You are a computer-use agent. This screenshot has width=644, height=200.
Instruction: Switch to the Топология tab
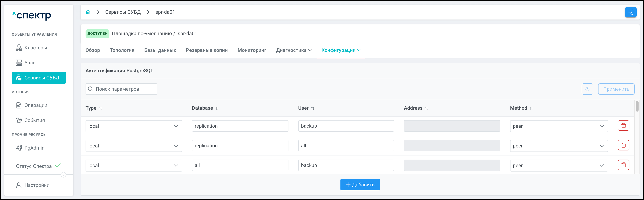[x=122, y=50]
